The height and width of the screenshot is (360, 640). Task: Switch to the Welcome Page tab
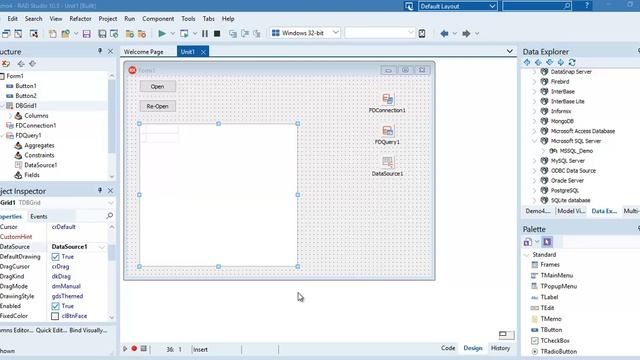(x=144, y=52)
